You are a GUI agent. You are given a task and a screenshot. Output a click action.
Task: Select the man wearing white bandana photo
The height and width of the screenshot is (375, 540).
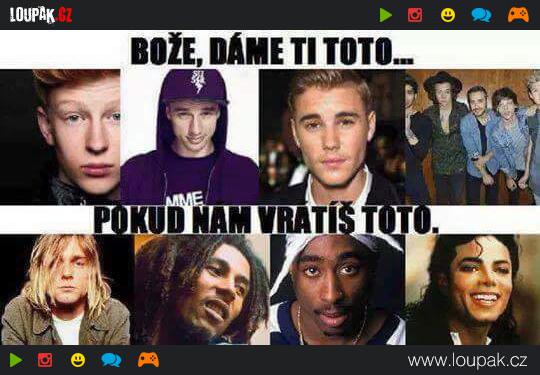338,290
